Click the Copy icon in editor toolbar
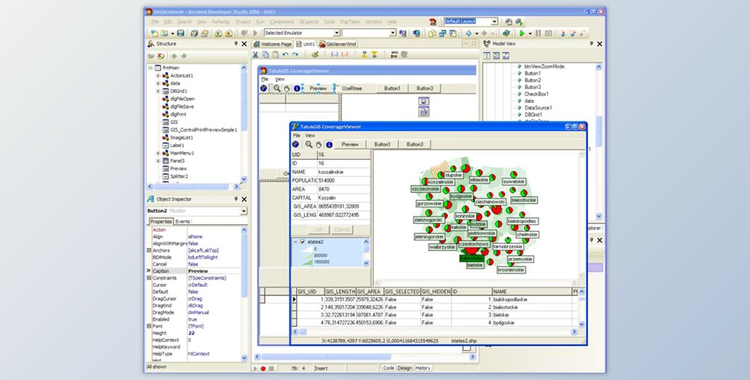Viewport: 750px width, 380px height. pyautogui.click(x=265, y=55)
